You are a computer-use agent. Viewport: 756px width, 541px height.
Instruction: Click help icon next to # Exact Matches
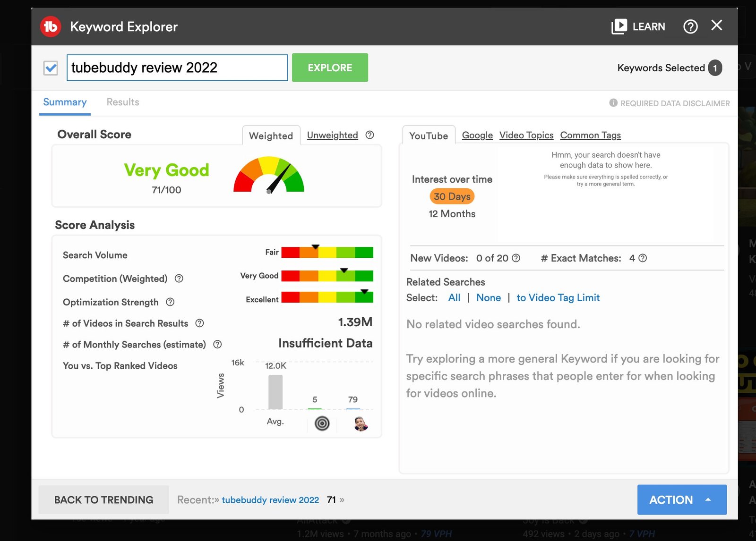643,258
